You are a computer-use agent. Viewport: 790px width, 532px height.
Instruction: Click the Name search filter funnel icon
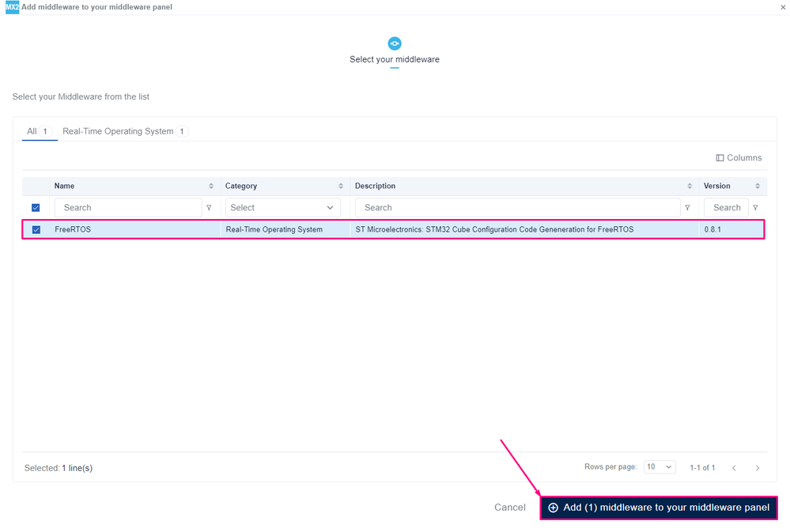(209, 208)
